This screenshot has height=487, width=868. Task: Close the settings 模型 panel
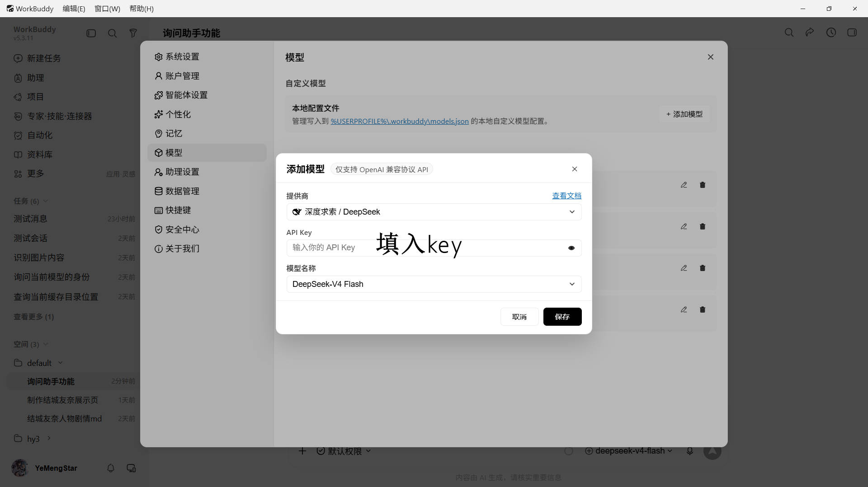[x=711, y=57]
